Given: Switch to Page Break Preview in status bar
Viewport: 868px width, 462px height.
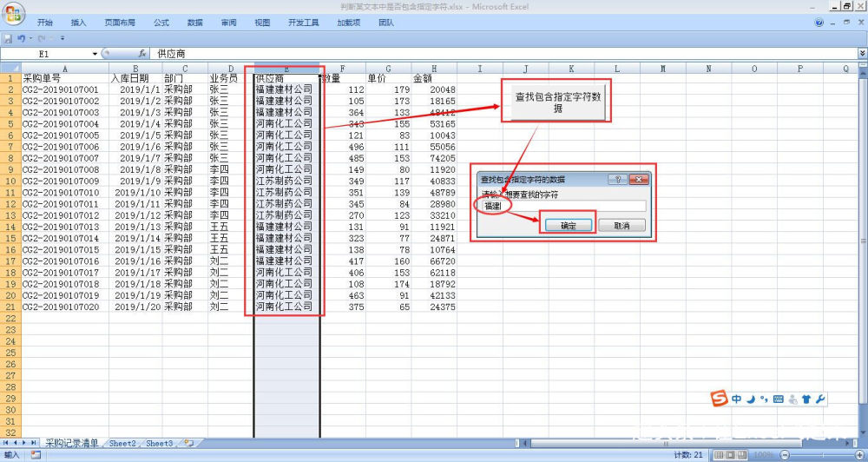Looking at the screenshot, I should tap(742, 455).
